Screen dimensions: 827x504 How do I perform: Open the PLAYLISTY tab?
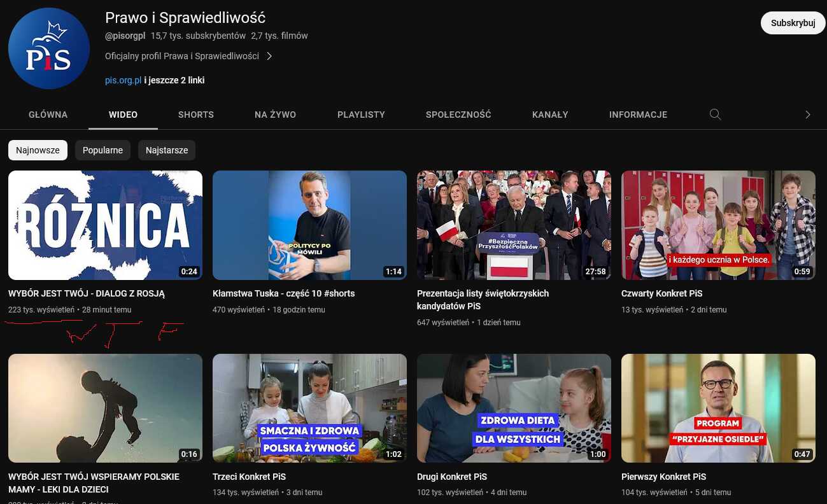(361, 115)
